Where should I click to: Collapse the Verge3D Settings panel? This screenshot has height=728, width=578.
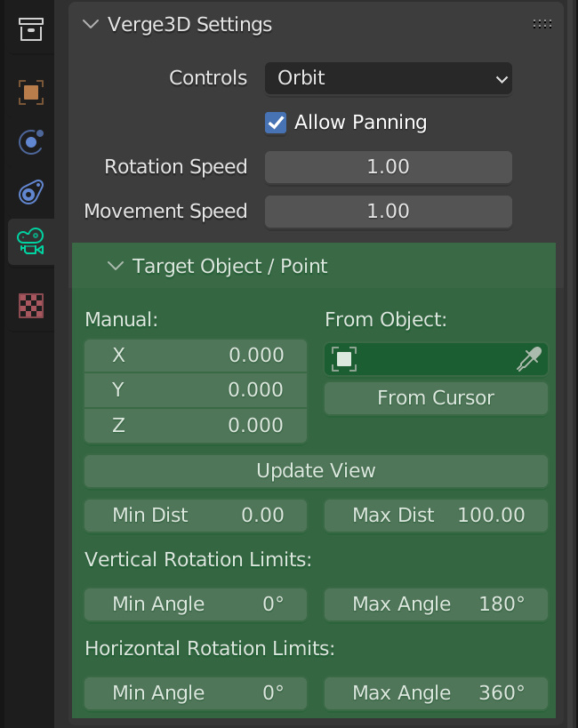[91, 24]
